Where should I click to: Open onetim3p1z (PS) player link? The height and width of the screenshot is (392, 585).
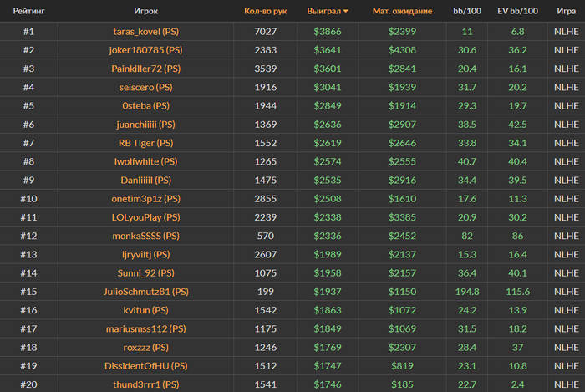point(145,198)
